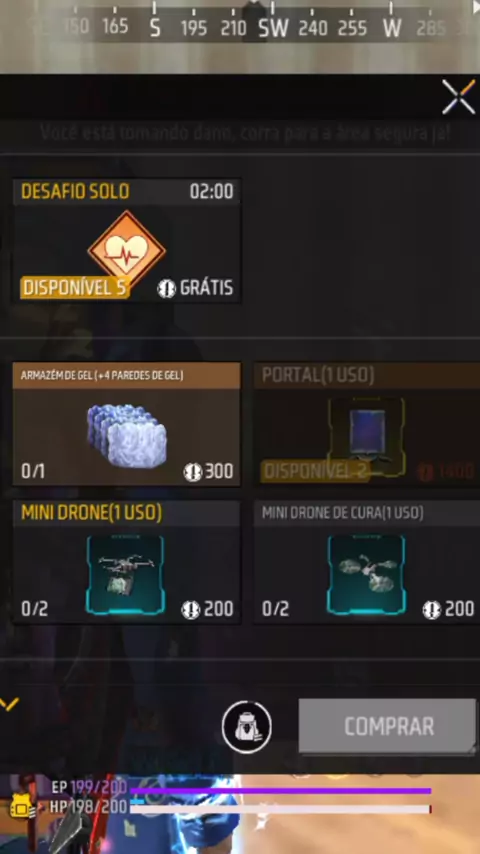The image size is (480, 854).
Task: Click the purple EP energy bar
Action: tap(280, 790)
